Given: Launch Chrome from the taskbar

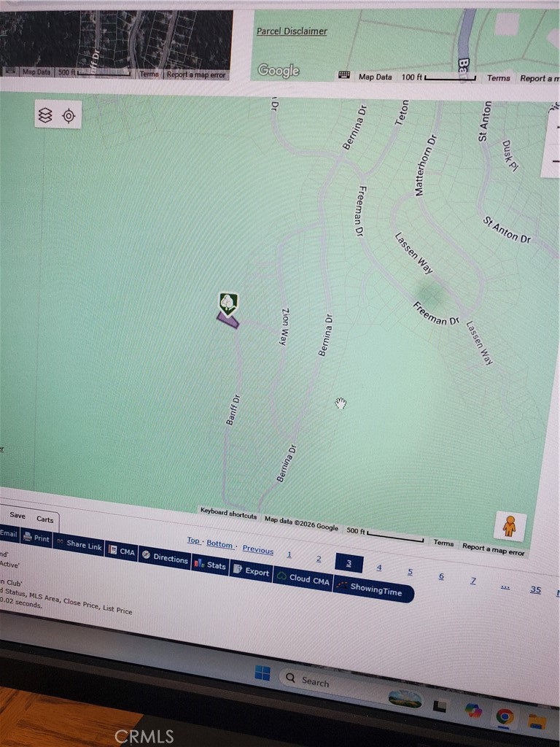Looking at the screenshot, I should click(505, 716).
